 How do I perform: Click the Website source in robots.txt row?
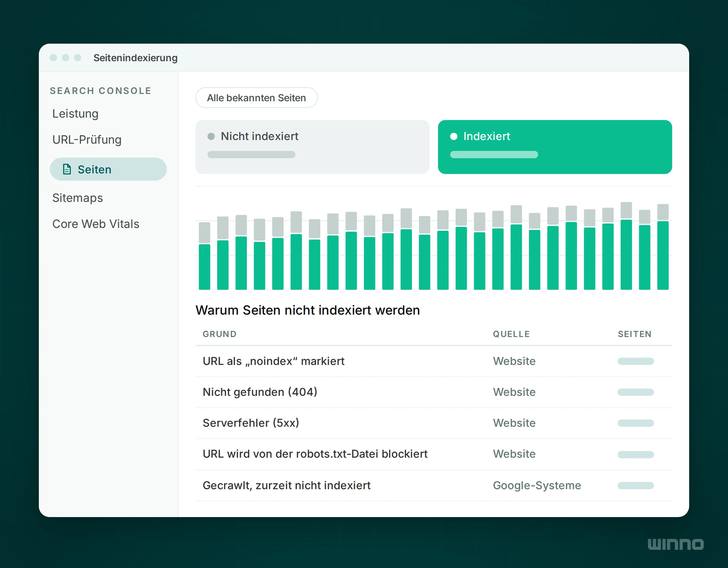tap(514, 454)
